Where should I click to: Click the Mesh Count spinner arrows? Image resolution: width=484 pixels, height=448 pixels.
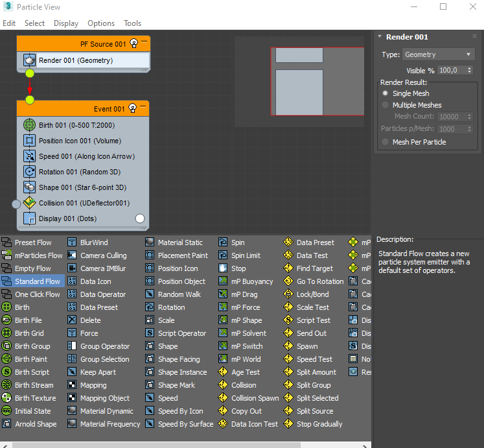[470, 117]
